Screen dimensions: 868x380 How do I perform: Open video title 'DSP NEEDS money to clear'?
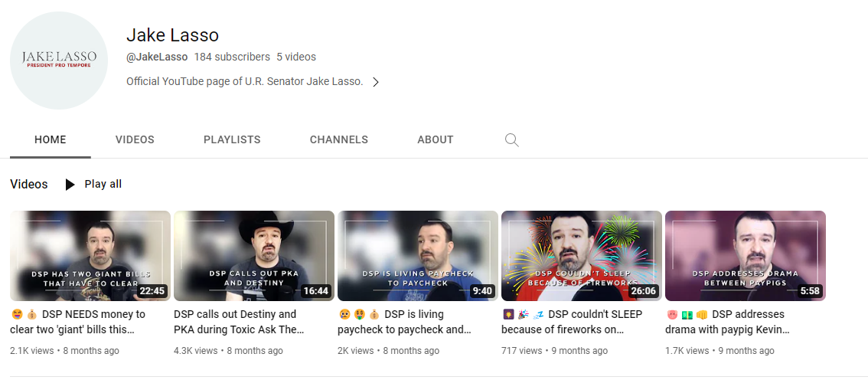coord(78,322)
